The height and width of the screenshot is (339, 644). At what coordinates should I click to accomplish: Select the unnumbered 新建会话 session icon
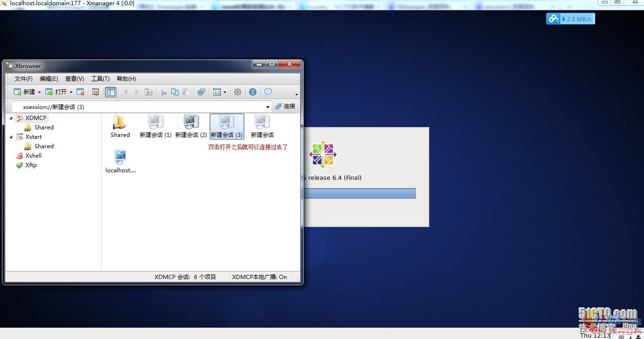click(262, 126)
